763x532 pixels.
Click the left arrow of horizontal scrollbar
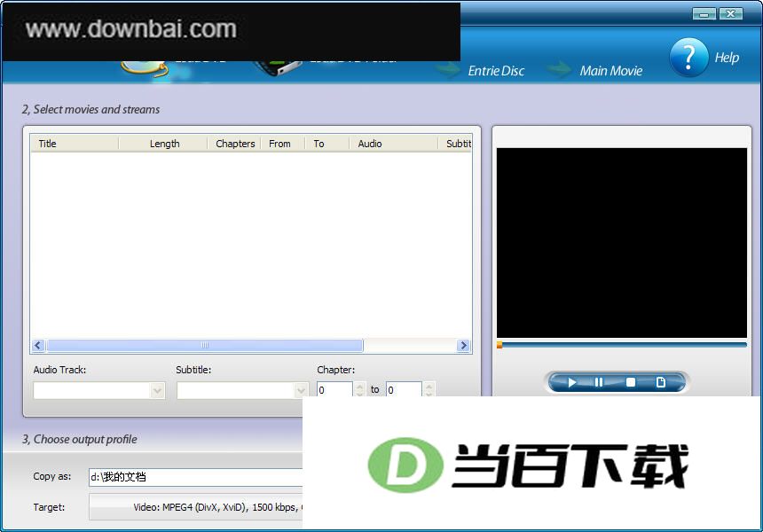point(38,345)
